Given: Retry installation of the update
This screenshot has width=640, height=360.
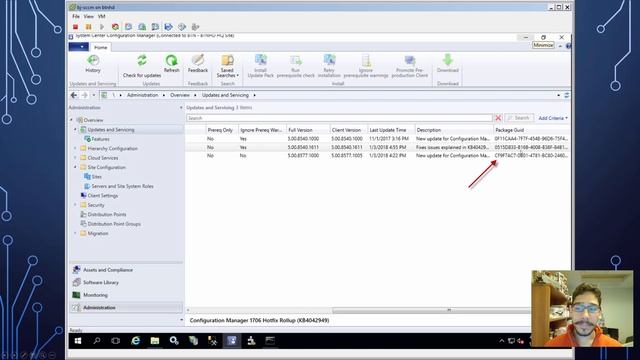Looking at the screenshot, I should coord(329,66).
